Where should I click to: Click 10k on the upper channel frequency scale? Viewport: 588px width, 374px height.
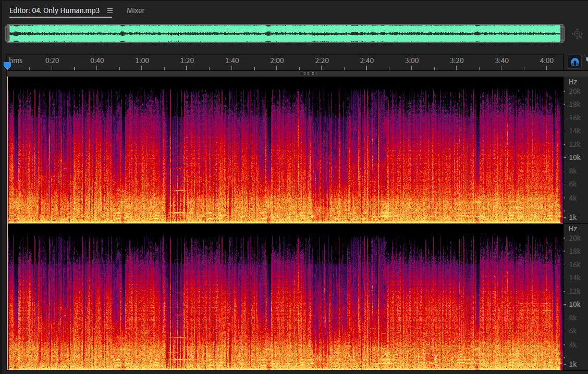pos(574,157)
